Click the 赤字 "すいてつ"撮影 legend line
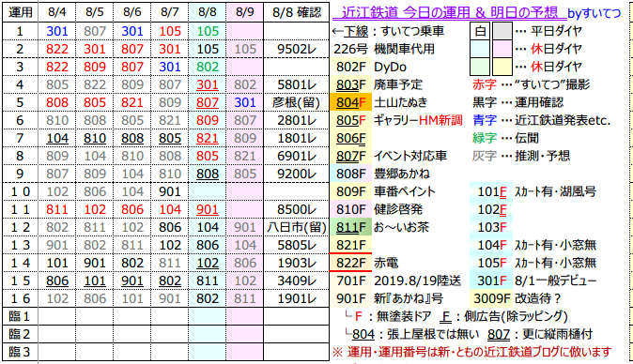Screen dimensions: 633x364 tap(532, 84)
